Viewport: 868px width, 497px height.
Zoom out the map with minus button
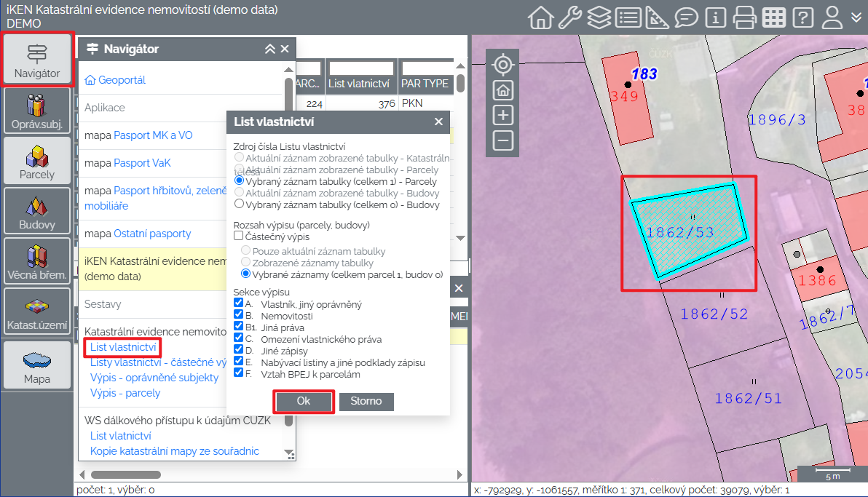point(503,140)
